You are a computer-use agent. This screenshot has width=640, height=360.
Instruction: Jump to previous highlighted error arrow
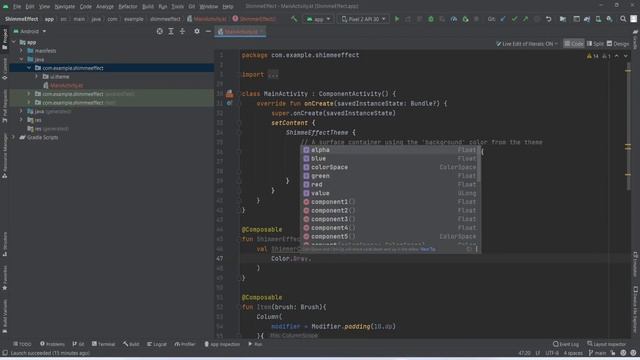[x=616, y=56]
